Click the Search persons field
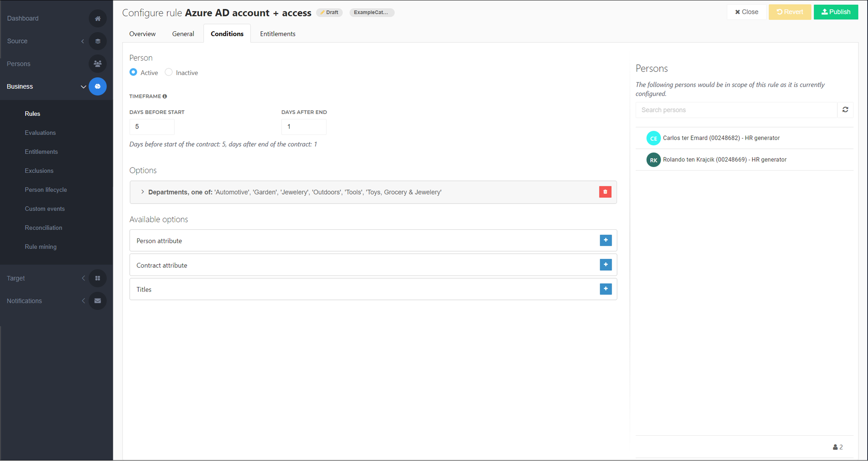Viewport: 868px width, 461px height. click(736, 110)
